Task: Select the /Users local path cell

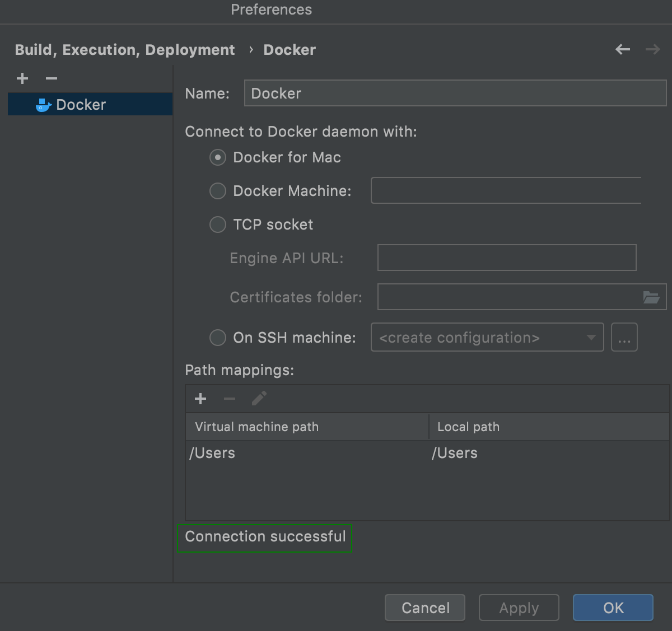Action: [549, 453]
